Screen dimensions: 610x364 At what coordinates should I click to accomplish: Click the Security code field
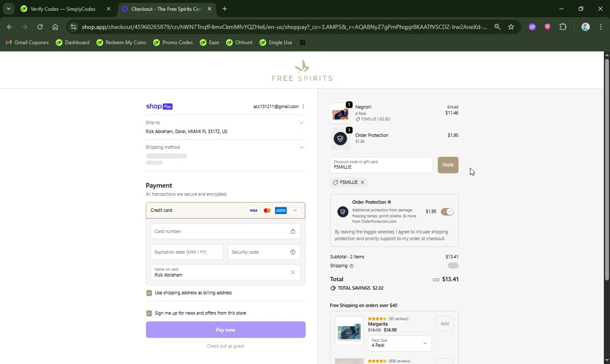[264, 252]
